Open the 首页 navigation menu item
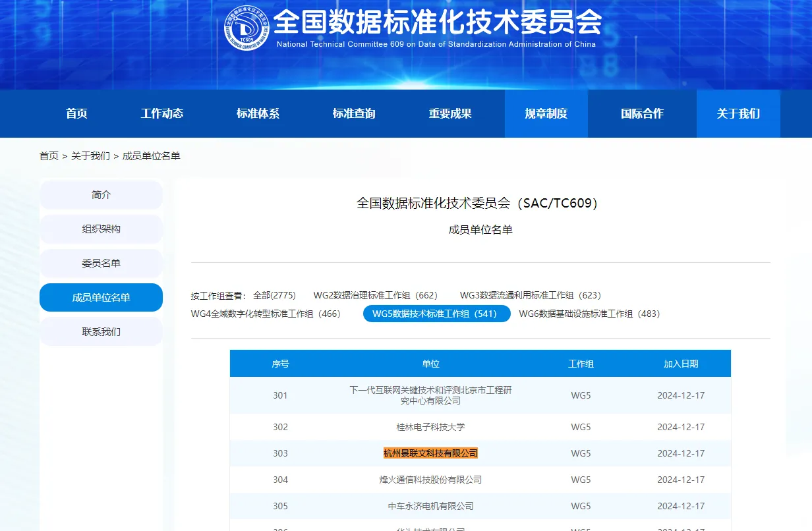Viewport: 812px width, 531px height. (76, 113)
